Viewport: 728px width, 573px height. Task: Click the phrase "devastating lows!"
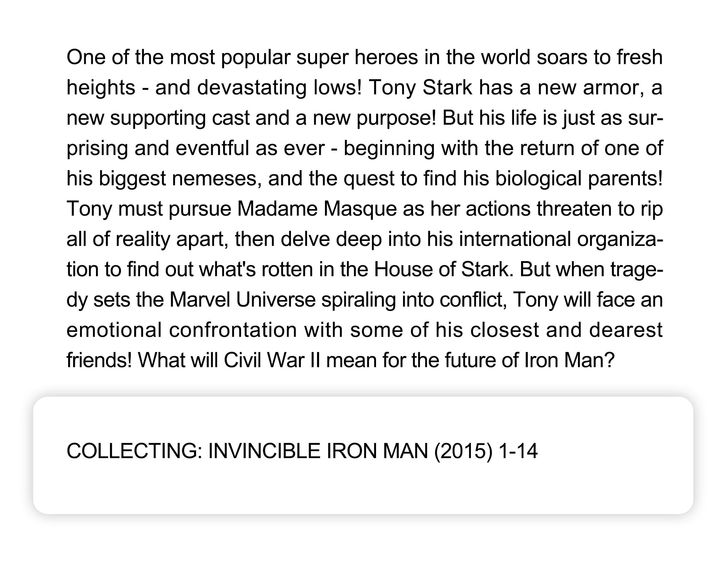279,87
